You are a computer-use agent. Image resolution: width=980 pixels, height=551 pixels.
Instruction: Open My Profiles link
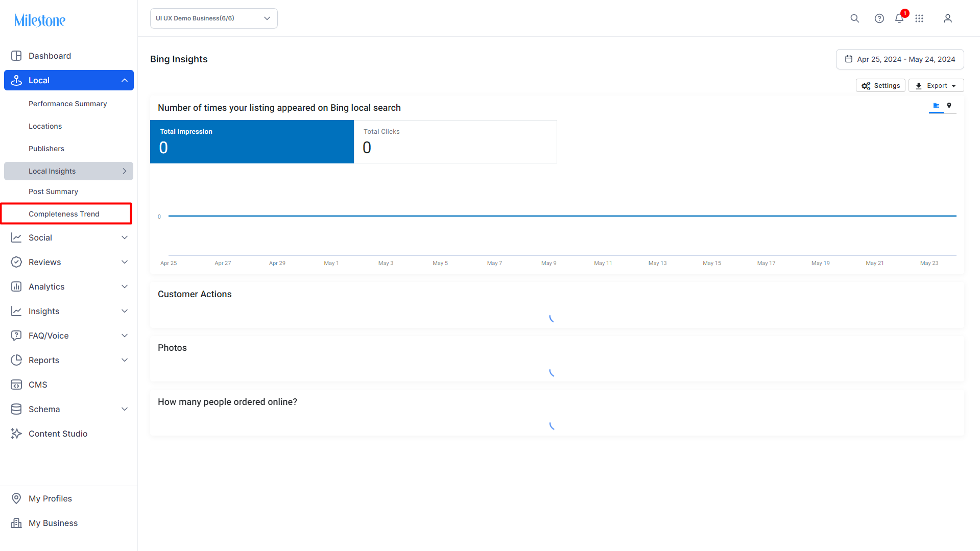point(50,498)
